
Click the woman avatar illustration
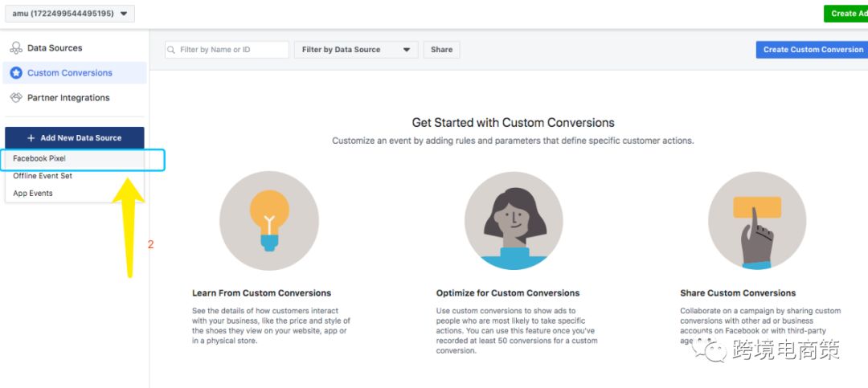pyautogui.click(x=514, y=221)
